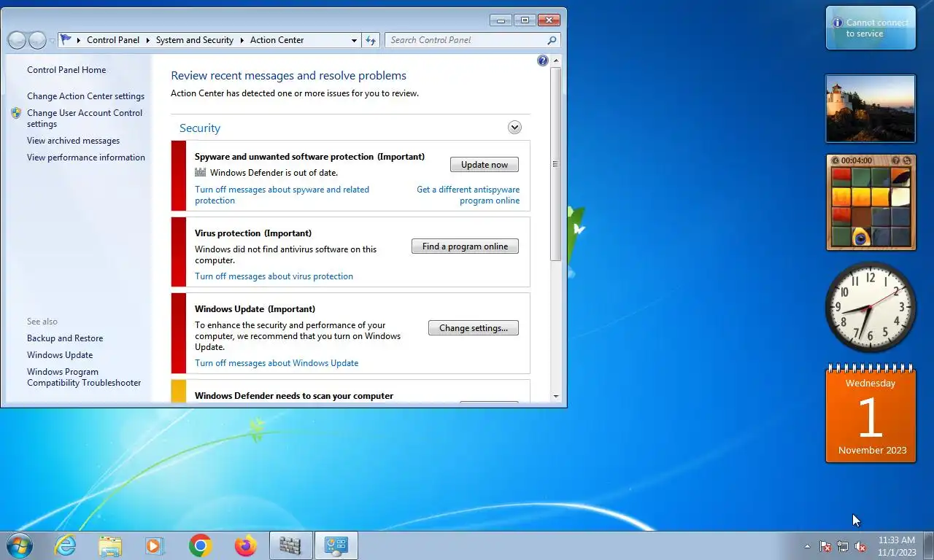Image resolution: width=934 pixels, height=560 pixels.
Task: Turn off messages about Windows Update
Action: click(277, 363)
